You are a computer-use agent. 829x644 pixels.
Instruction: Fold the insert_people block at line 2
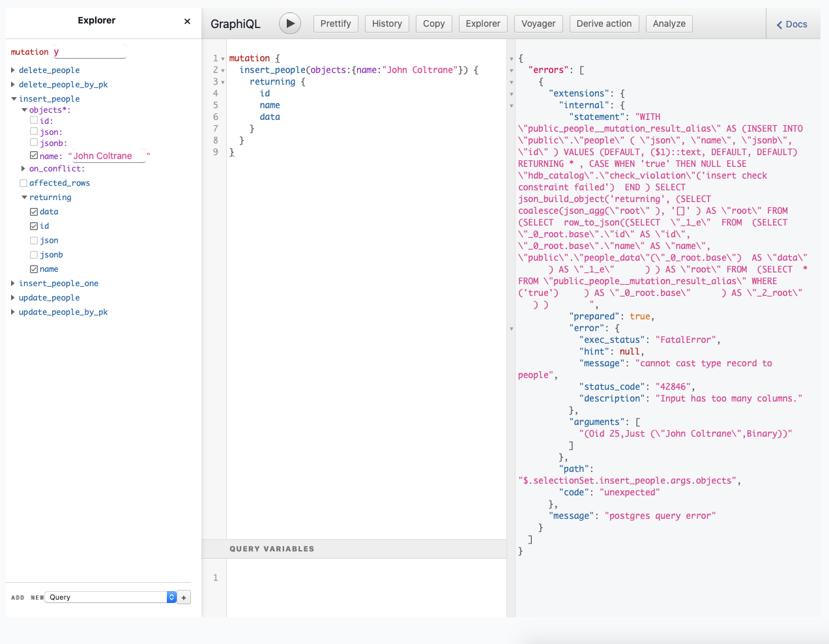(223, 70)
